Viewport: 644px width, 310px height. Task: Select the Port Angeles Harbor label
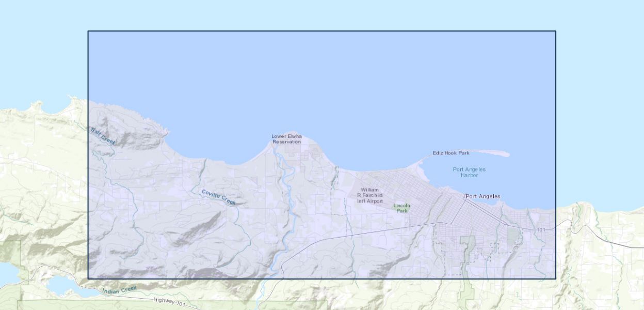pos(469,173)
